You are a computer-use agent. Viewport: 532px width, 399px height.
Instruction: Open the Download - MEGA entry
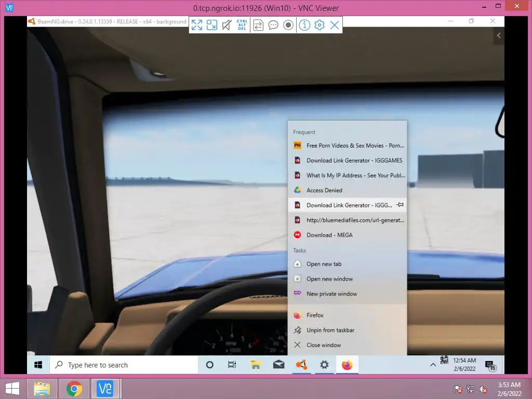[x=347, y=235]
